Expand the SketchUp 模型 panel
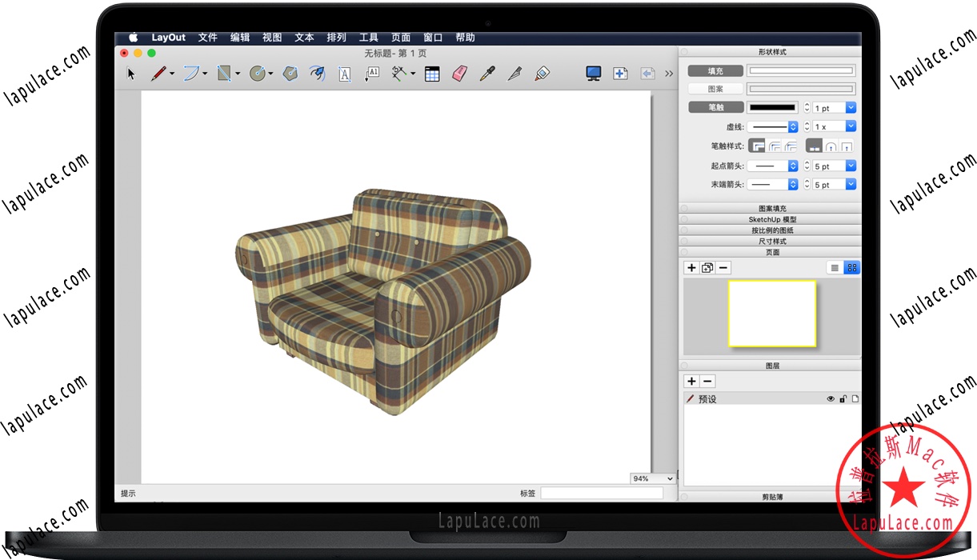 pyautogui.click(x=771, y=219)
